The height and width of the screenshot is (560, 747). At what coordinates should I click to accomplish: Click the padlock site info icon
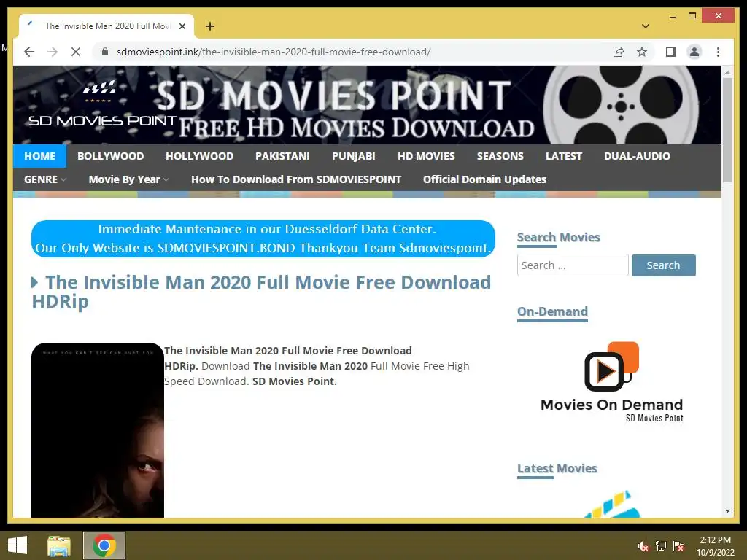coord(105,52)
